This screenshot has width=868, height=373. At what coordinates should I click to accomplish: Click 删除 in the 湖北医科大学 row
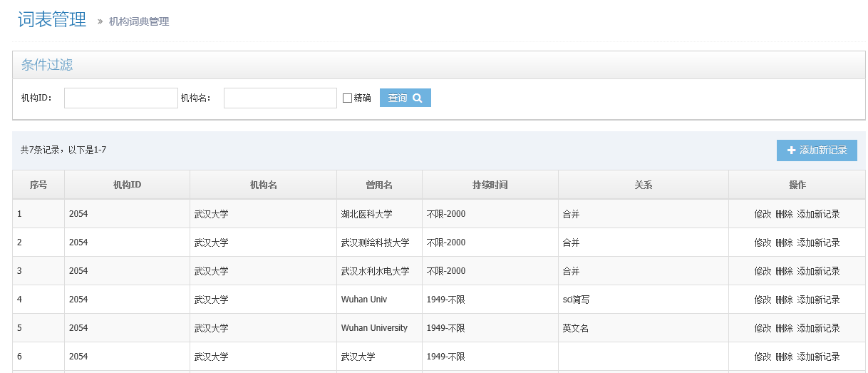[784, 214]
